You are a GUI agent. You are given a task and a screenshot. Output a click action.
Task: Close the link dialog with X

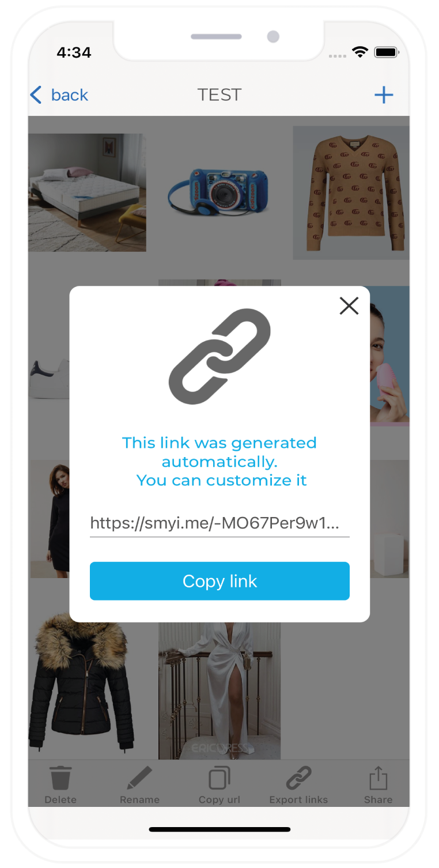(349, 305)
